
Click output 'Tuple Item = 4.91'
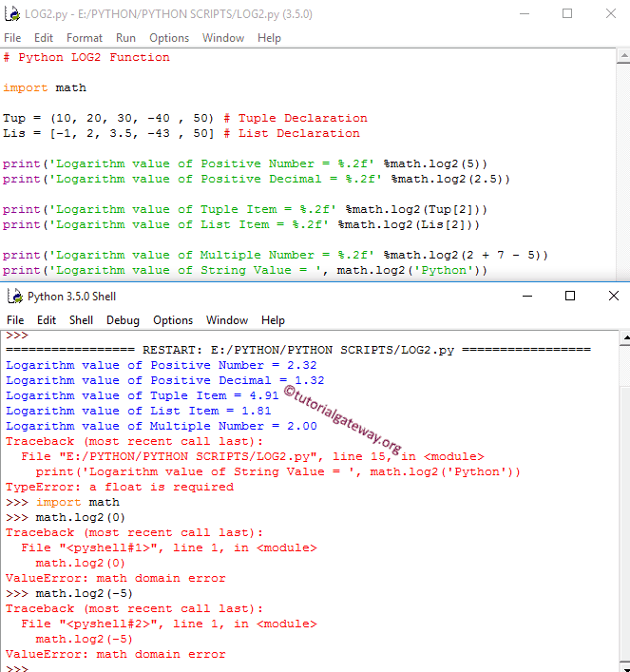pos(143,395)
